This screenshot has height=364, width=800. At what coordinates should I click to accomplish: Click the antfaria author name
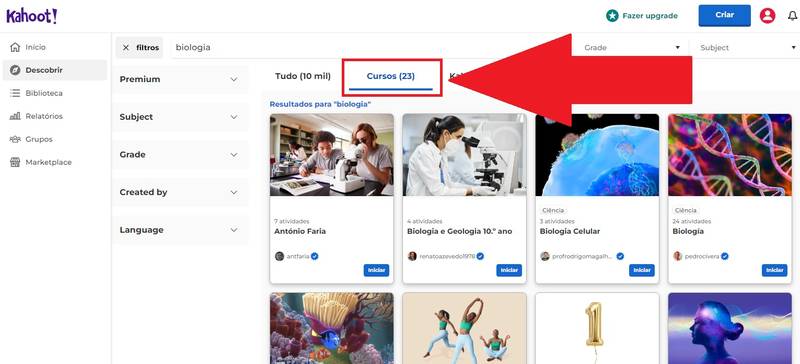298,256
